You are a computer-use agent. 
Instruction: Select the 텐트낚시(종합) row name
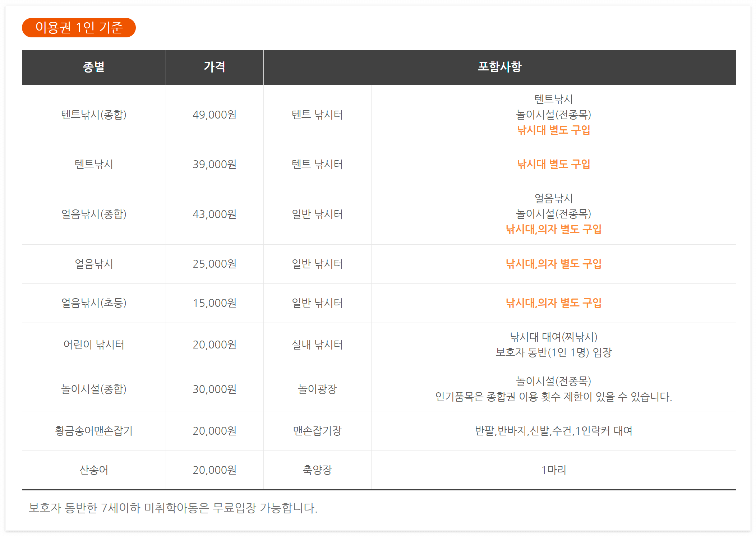(x=93, y=115)
